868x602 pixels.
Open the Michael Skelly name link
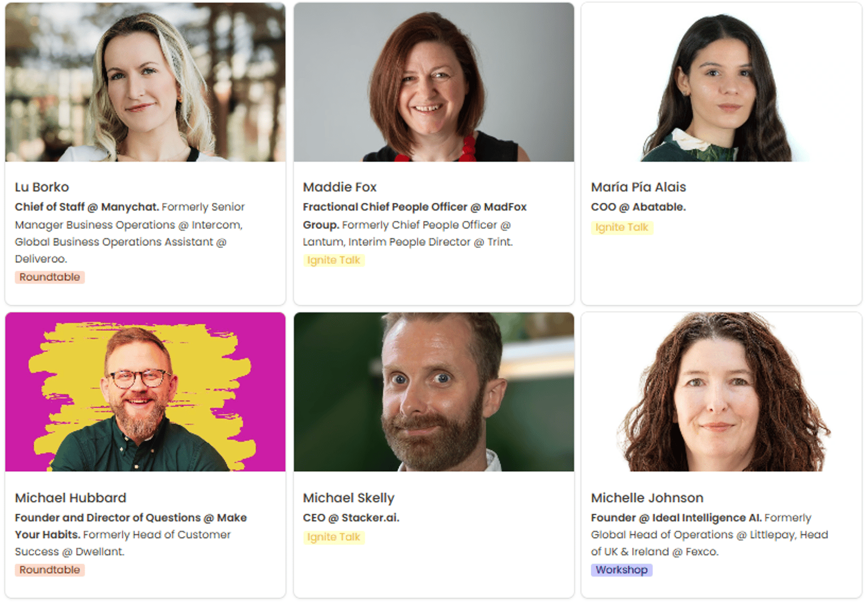click(x=348, y=498)
